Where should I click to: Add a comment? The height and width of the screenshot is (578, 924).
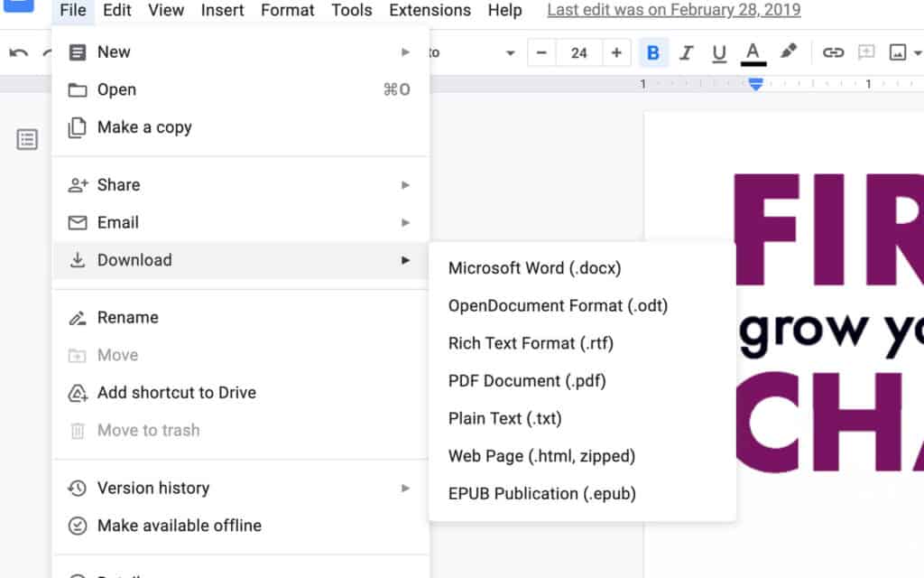pos(868,52)
